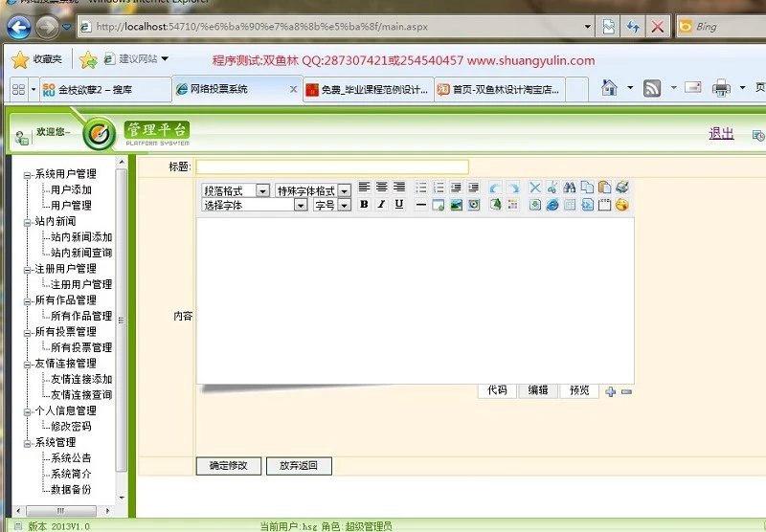The width and height of the screenshot is (766, 532).
Task: Insert numbered list in editor
Action: (x=439, y=188)
